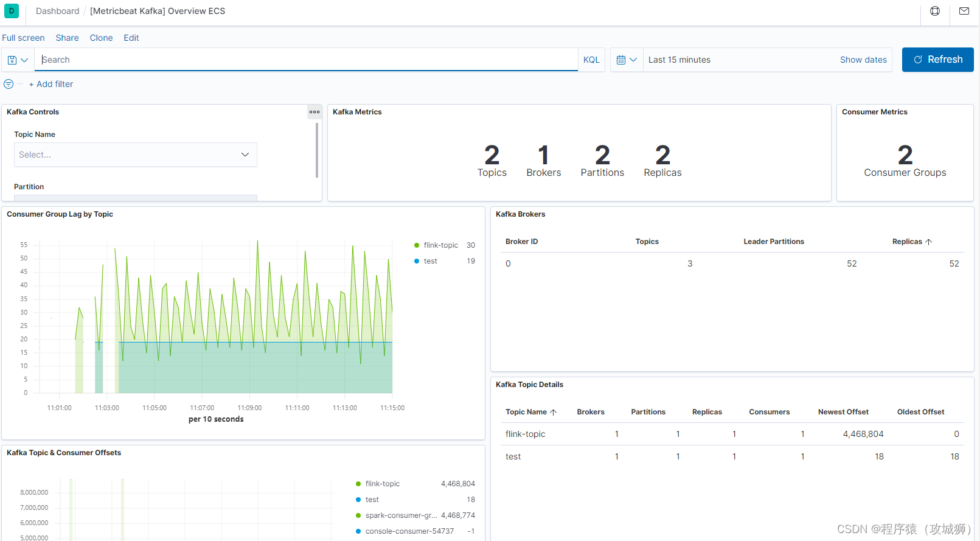Sort topic details by Partitions column
This screenshot has width=980, height=541.
tap(648, 412)
